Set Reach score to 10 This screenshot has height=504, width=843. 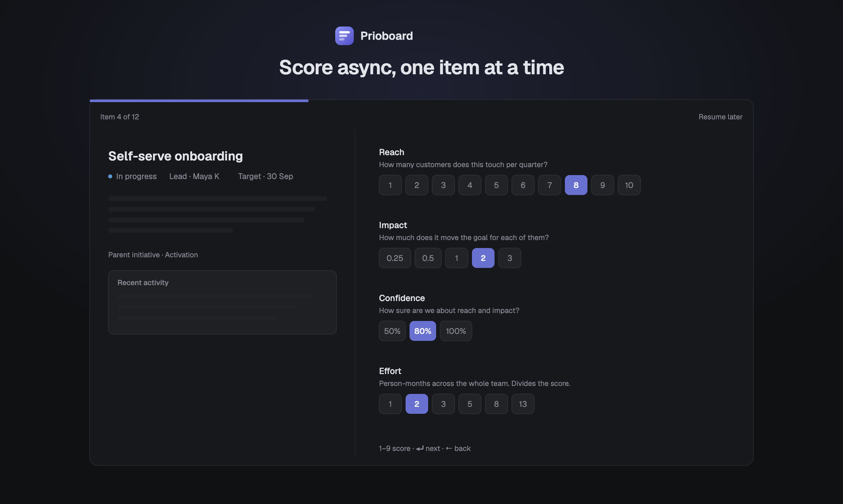click(629, 185)
